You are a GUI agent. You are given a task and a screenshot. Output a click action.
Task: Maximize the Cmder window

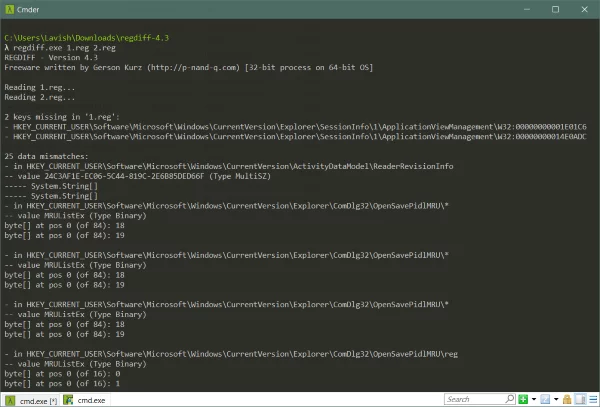(555, 9)
